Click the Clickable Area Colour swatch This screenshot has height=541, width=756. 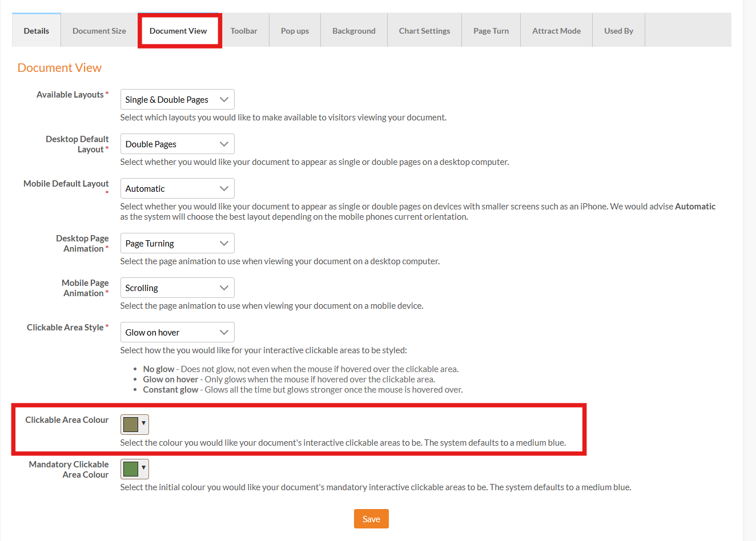tap(134, 424)
